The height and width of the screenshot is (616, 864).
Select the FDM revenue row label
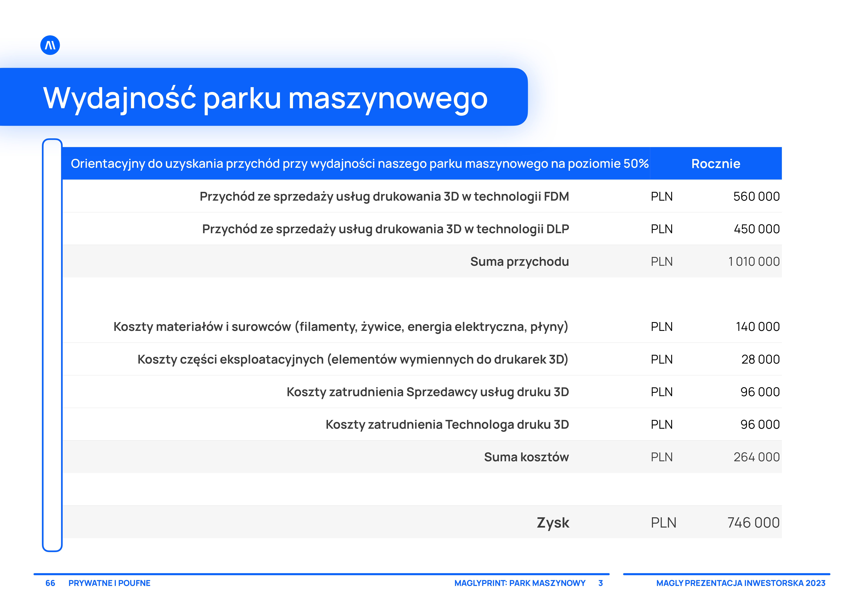point(384,197)
